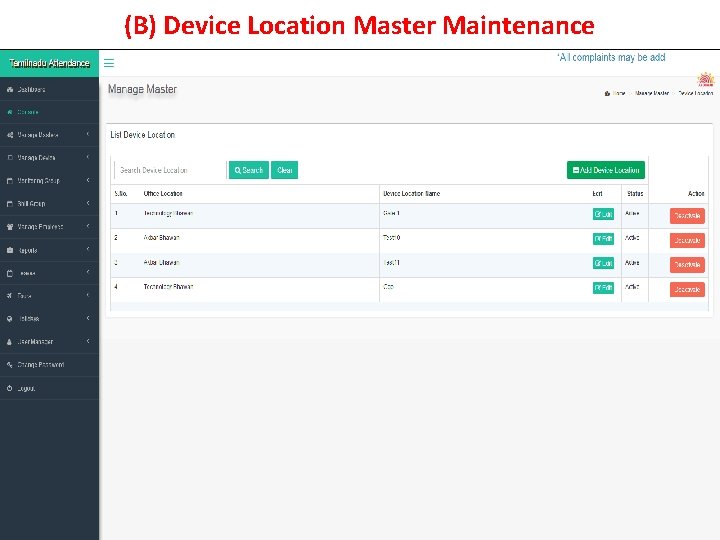Click the Logout power icon

(10, 388)
